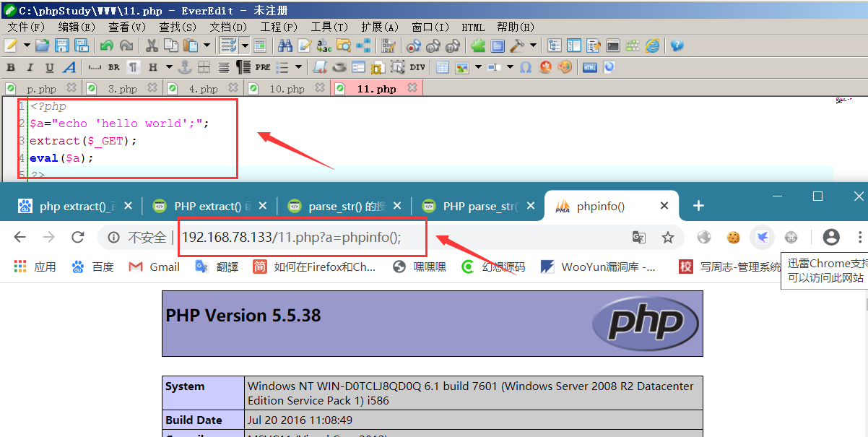Open the 工具(T) menu
The height and width of the screenshot is (437, 868).
329,27
